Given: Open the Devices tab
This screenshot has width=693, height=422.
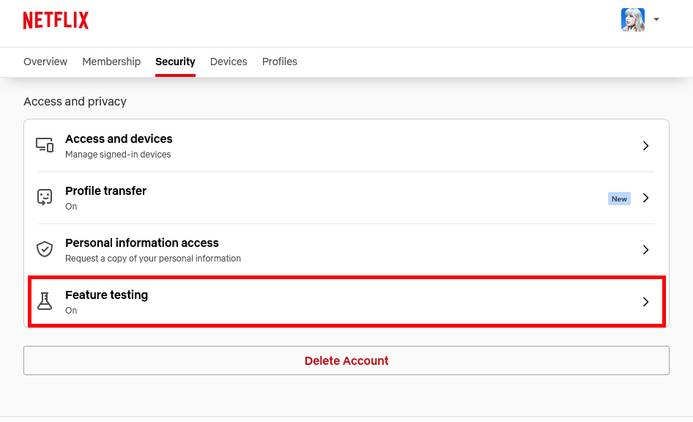Looking at the screenshot, I should point(228,61).
